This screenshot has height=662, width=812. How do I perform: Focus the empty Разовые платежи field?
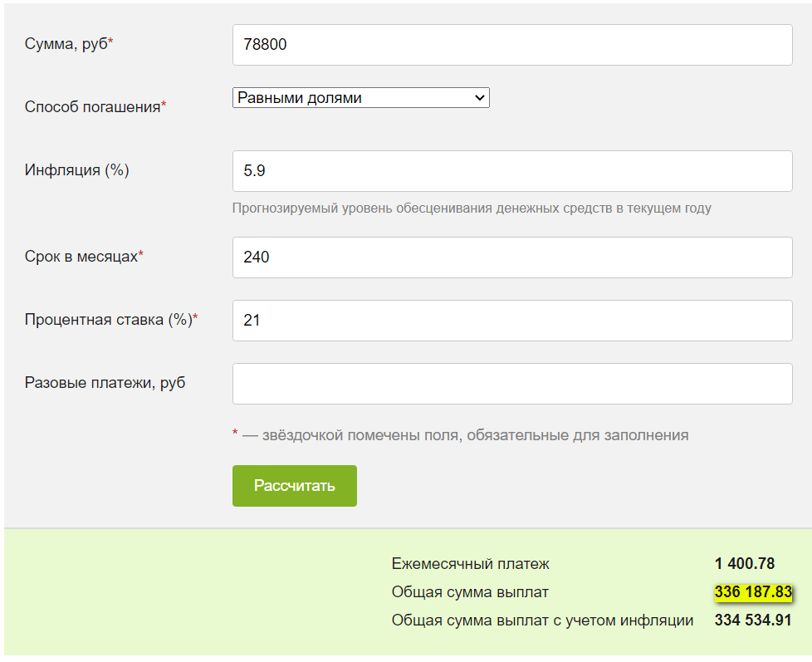(x=512, y=384)
